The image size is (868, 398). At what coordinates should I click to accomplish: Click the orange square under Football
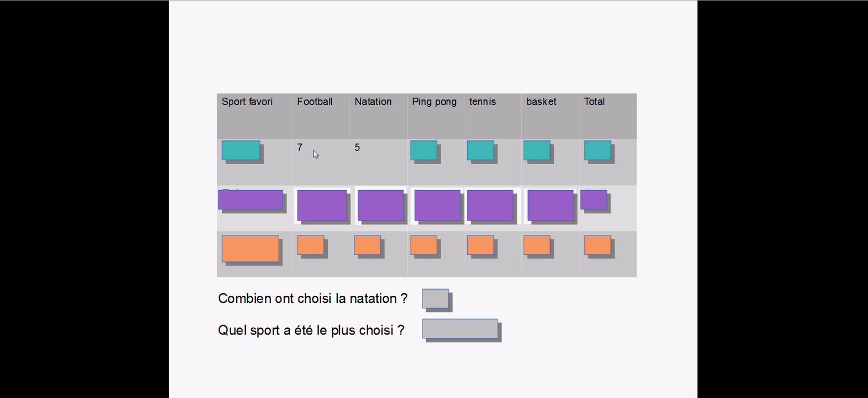tap(311, 245)
